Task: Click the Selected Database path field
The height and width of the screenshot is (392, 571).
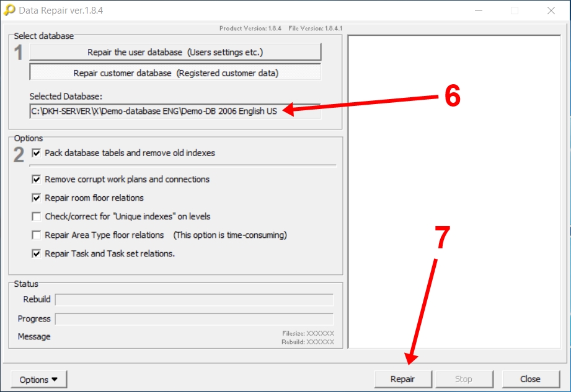Action: (175, 111)
